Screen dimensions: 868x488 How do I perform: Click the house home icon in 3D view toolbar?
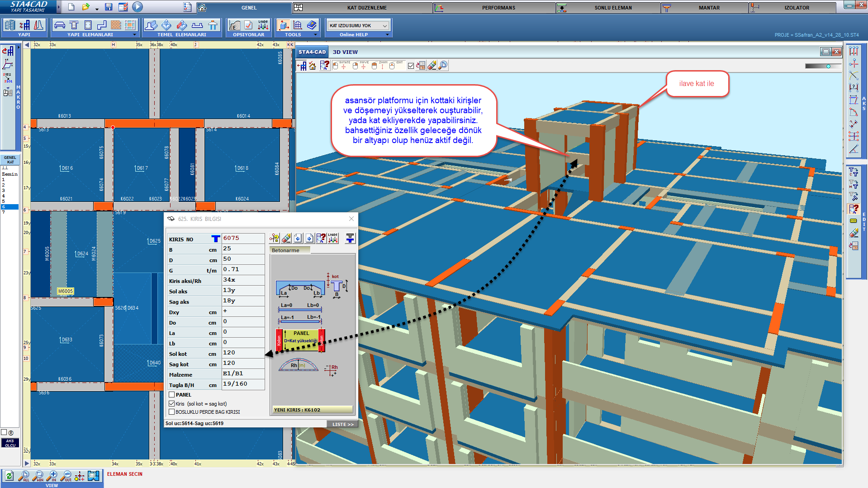click(313, 66)
